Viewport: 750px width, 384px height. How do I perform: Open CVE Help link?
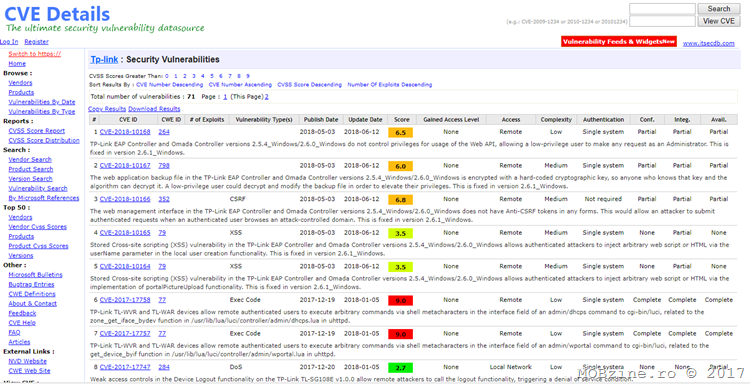pos(22,323)
